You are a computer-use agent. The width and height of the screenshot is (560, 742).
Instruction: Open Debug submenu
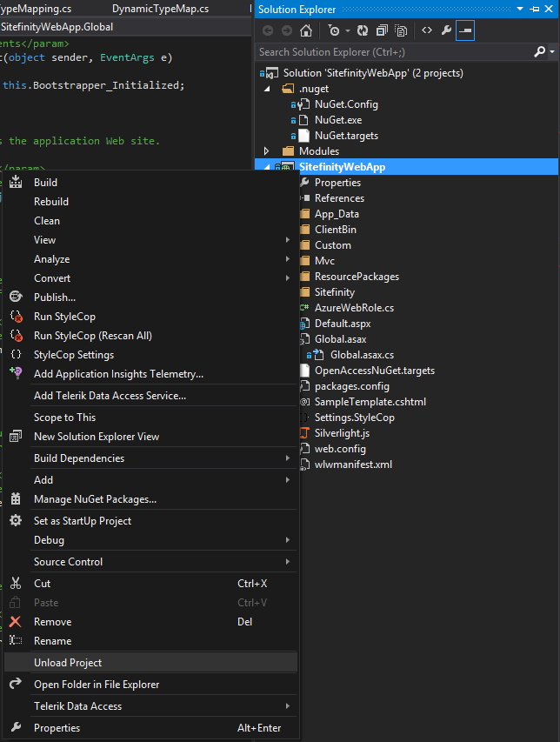(150, 540)
